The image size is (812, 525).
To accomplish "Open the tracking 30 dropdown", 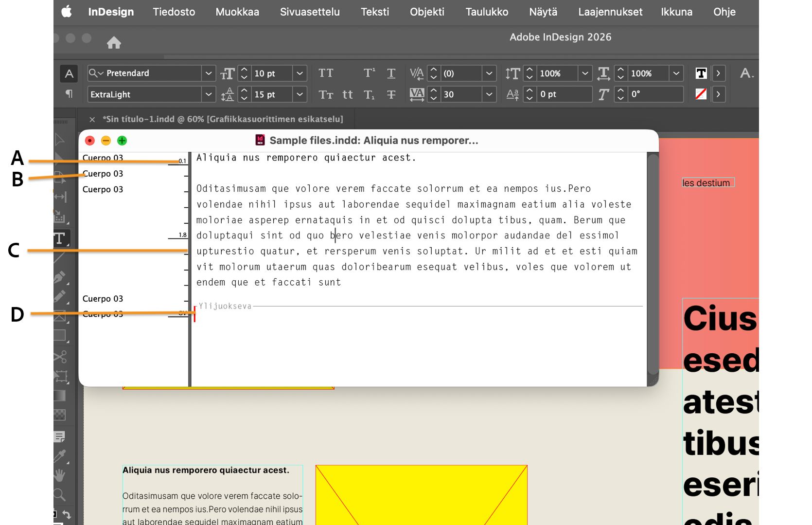I will pyautogui.click(x=489, y=94).
